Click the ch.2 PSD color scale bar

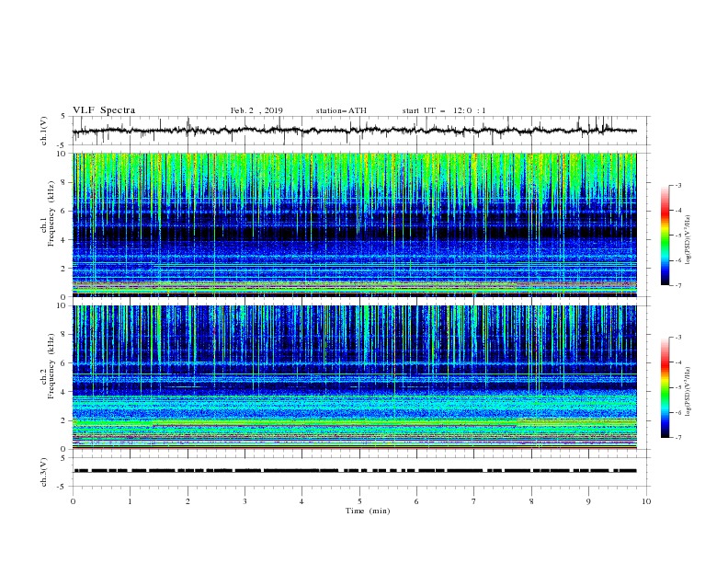coord(665,387)
